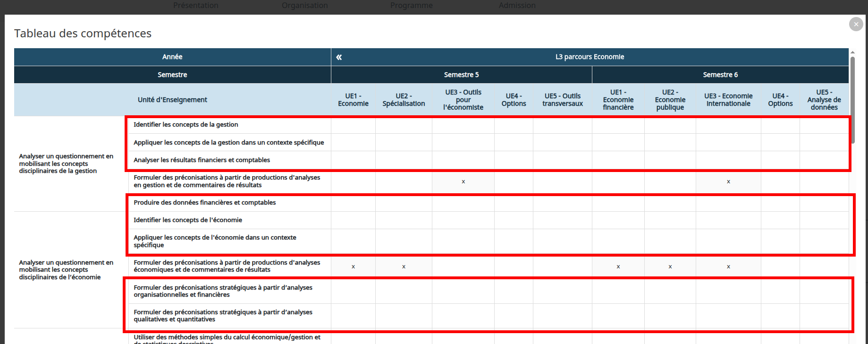This screenshot has width=868, height=344.
Task: Close the Tableau des compétences dialog
Action: [x=856, y=24]
